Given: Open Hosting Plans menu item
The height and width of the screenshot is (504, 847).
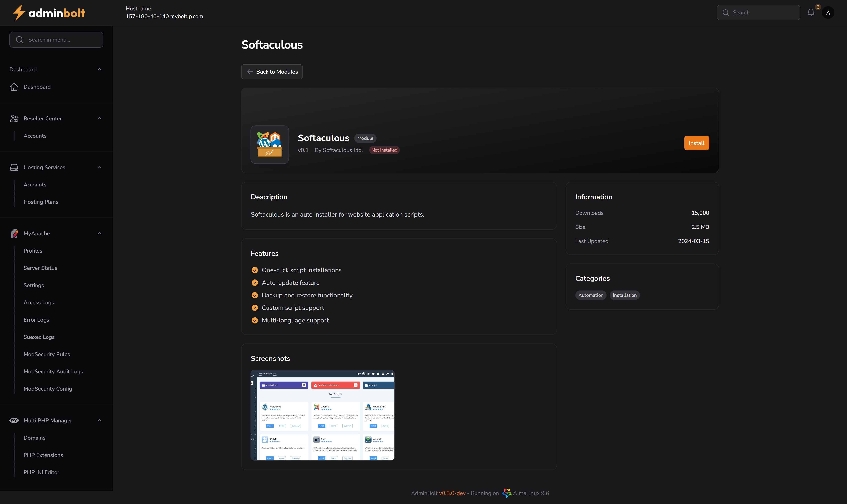Looking at the screenshot, I should pyautogui.click(x=41, y=202).
